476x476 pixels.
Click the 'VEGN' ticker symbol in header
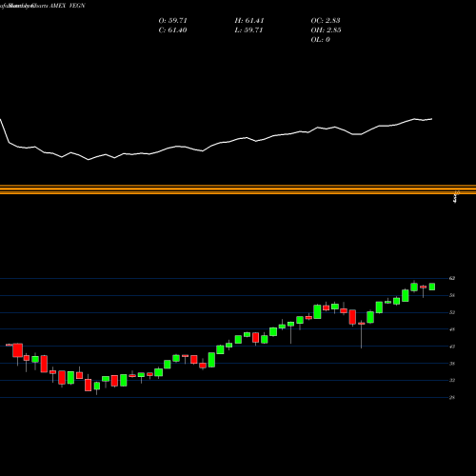[x=77, y=6]
